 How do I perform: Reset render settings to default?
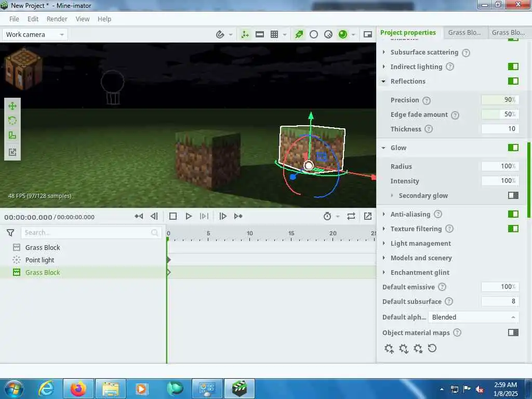point(432,348)
